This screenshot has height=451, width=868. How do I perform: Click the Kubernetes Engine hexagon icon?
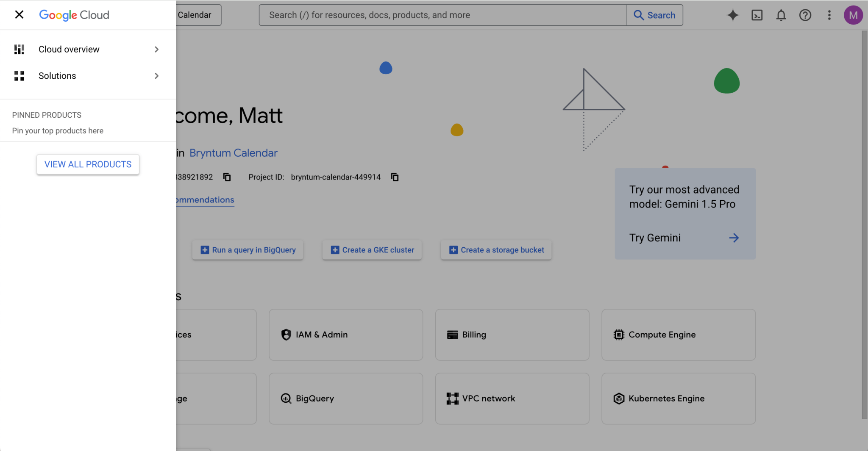point(619,398)
